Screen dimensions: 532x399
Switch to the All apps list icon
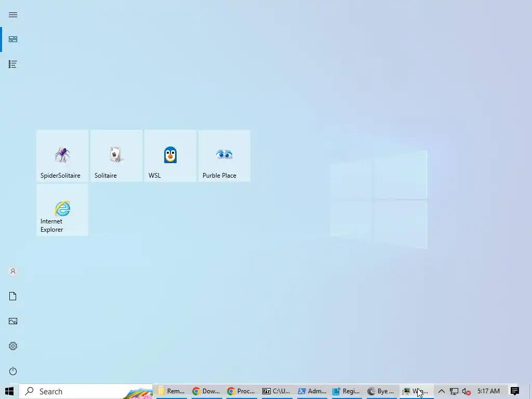tap(13, 64)
